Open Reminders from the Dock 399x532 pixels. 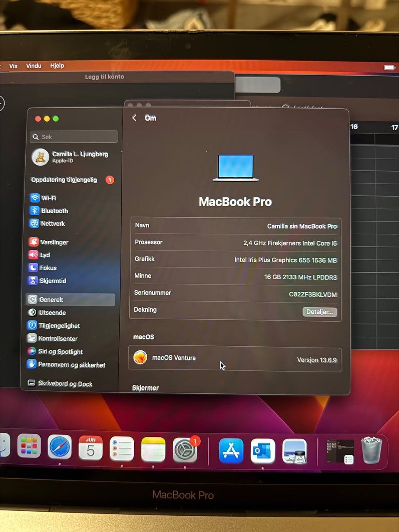[x=122, y=448]
